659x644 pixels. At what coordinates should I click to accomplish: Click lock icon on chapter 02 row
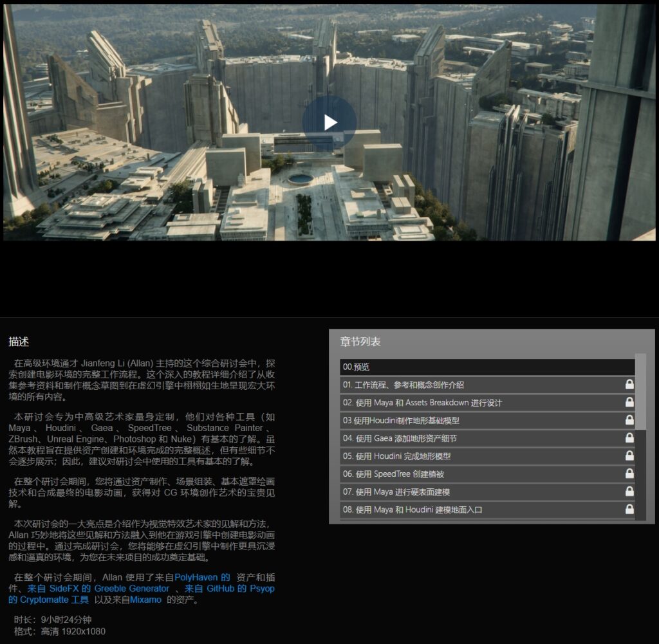629,402
